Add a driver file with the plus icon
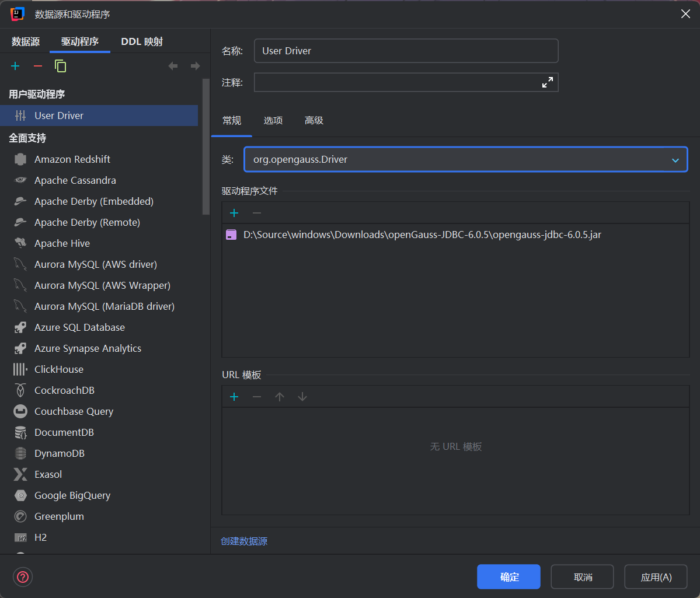Viewport: 700px width, 598px height. click(234, 213)
